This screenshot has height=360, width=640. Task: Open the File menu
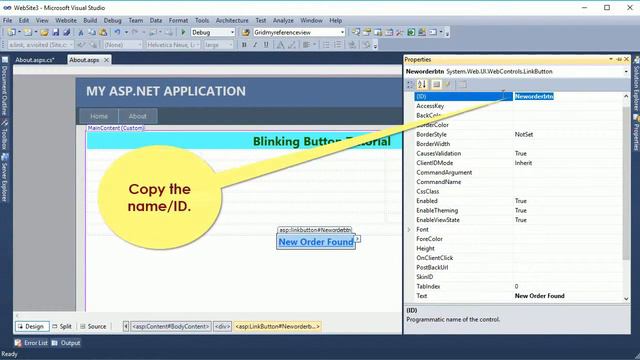click(7, 20)
